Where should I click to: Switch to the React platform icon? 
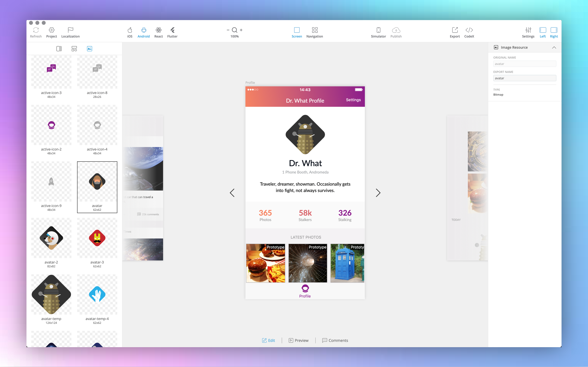click(158, 30)
